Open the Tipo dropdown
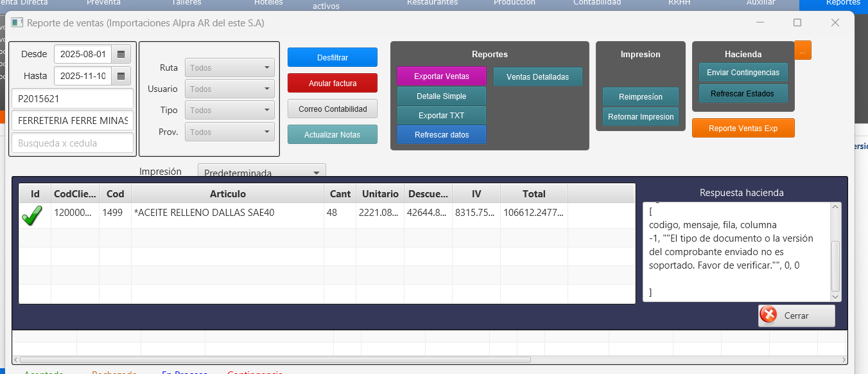The image size is (868, 374). pos(230,111)
